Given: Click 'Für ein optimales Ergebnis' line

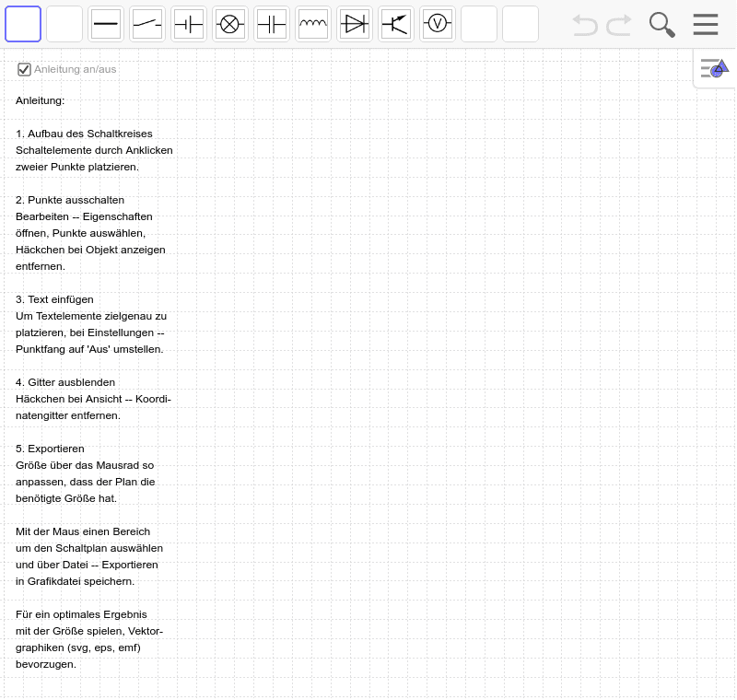Looking at the screenshot, I should (x=81, y=614).
